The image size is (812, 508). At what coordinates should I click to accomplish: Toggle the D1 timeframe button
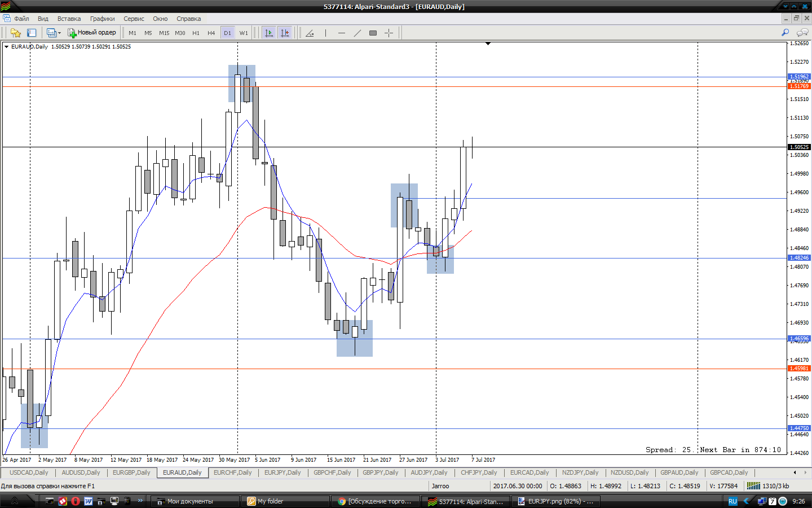(227, 33)
